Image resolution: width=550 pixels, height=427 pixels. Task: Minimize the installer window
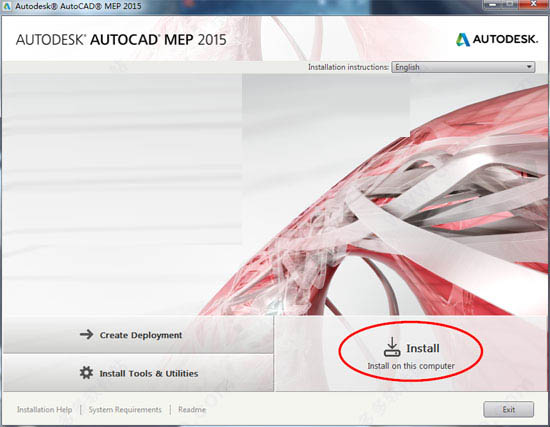tap(492, 4)
